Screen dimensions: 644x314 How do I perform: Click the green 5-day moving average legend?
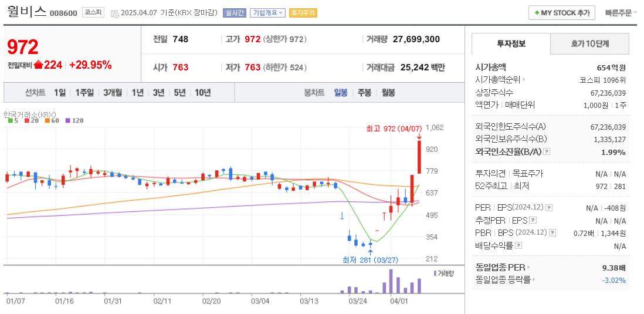13,121
